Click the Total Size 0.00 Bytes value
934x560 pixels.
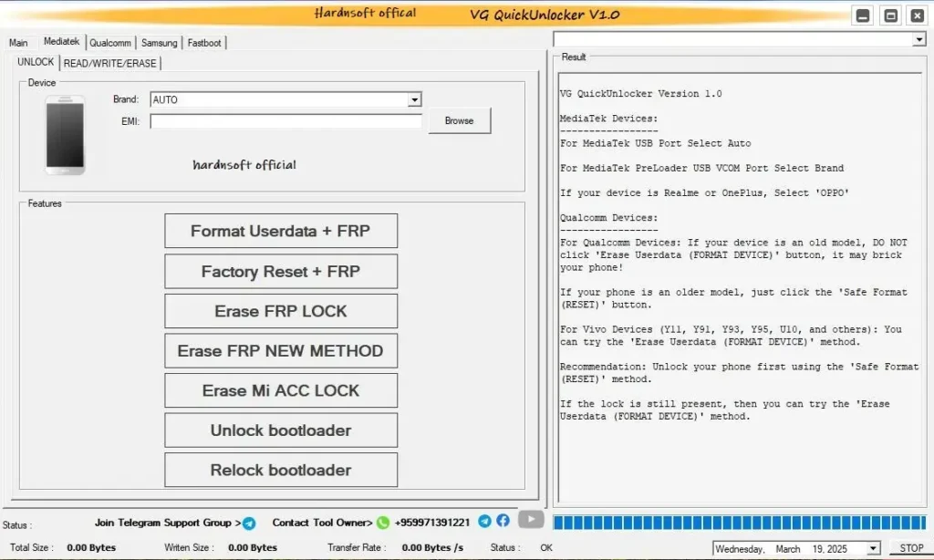click(x=91, y=547)
